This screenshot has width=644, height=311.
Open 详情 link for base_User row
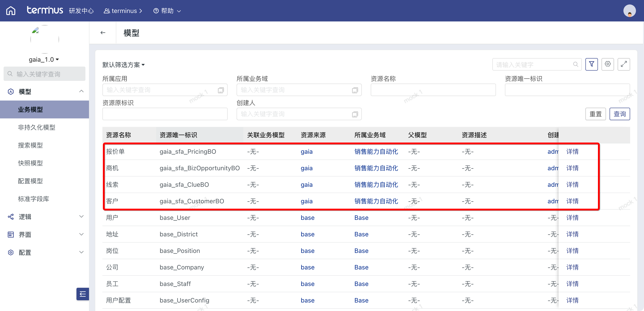[x=572, y=218]
